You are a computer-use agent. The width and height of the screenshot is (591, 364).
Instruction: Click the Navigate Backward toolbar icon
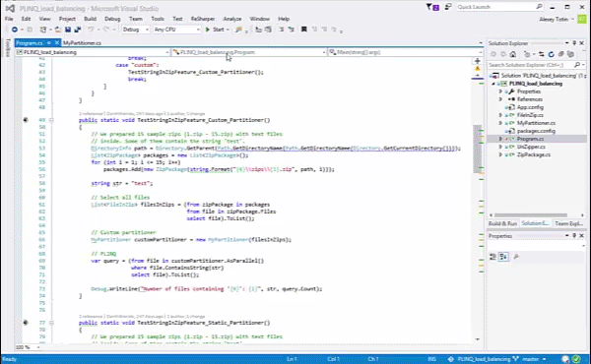click(x=15, y=30)
